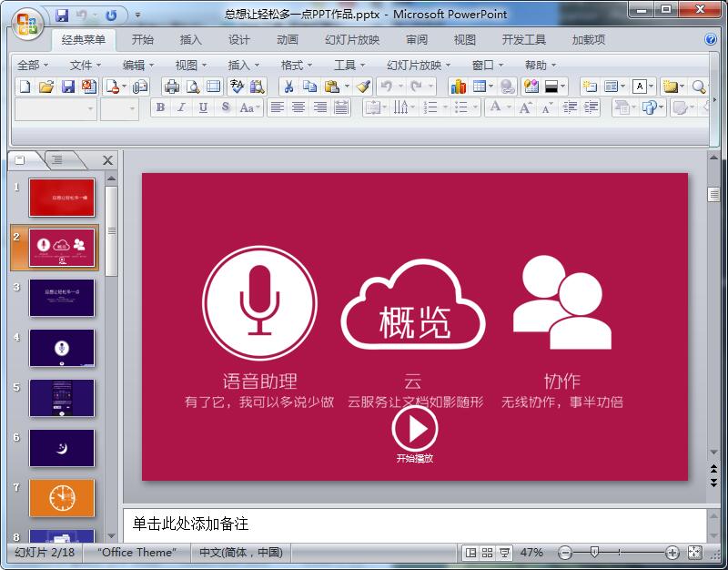Save using the classic toolbar floppy icon
Screen dimensions: 728x570
point(68,87)
